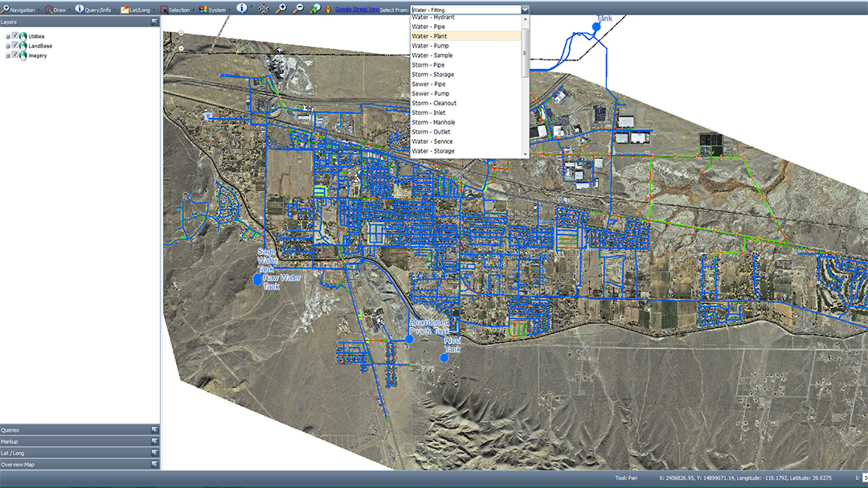868x488 pixels.
Task: Click the Select From combo box field
Action: point(465,10)
